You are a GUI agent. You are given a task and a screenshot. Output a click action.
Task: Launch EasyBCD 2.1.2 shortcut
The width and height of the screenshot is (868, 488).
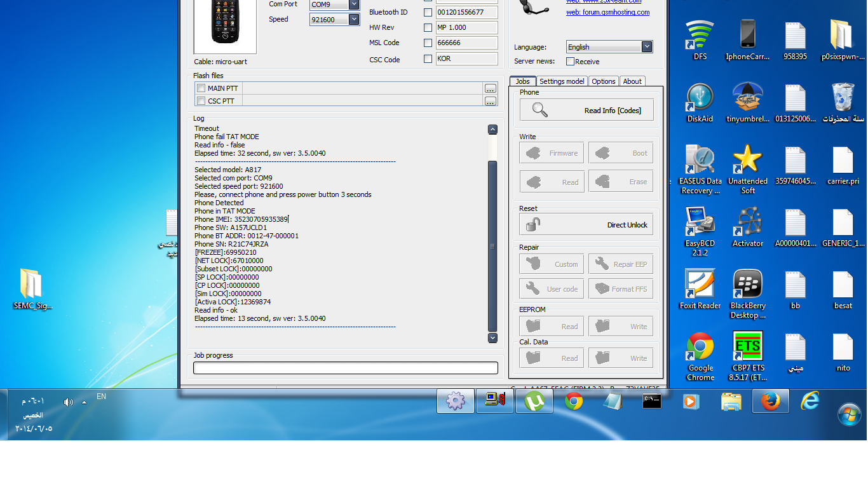pos(700,231)
